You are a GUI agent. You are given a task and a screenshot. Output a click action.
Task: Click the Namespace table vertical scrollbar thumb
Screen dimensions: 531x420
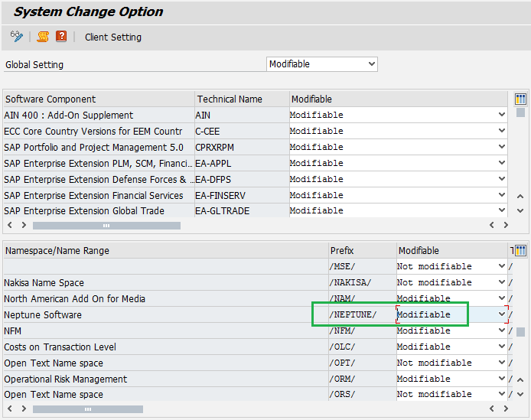click(520, 331)
